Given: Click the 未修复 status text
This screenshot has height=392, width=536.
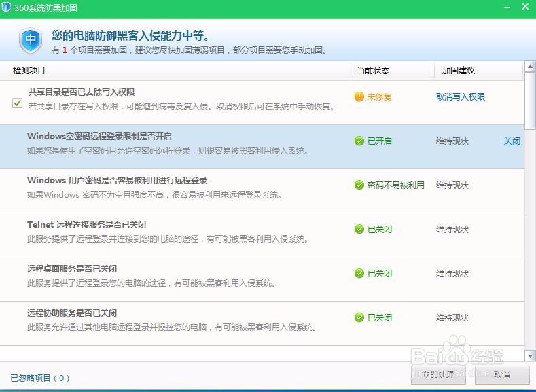Looking at the screenshot, I should pos(380,97).
